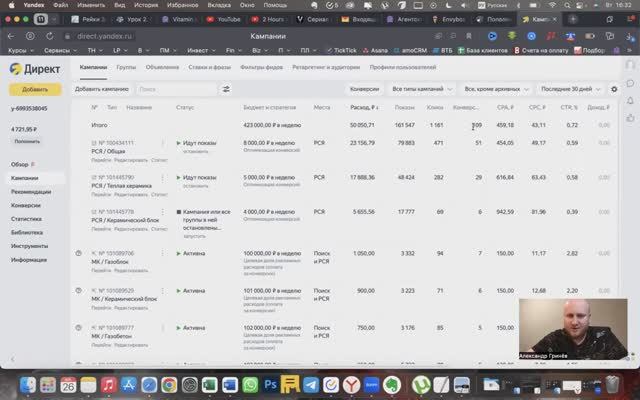Viewport: 640px width, 400px height.
Task: Expand the Сервисы bookmarks folder
Action: (60, 50)
